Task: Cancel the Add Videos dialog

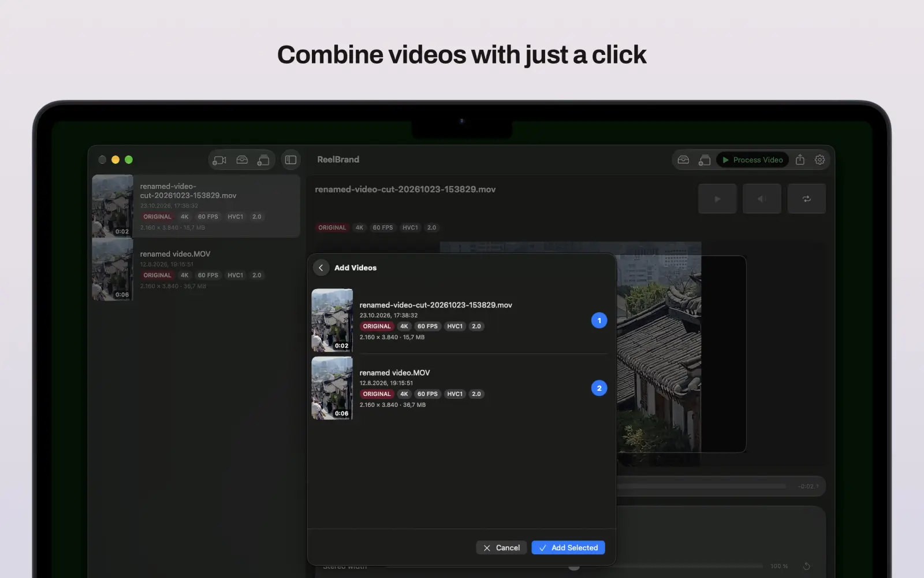Action: [501, 548]
